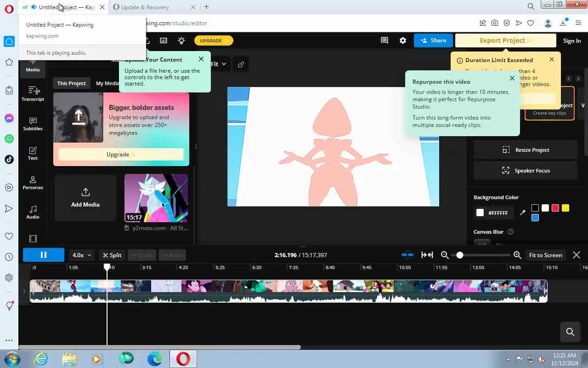Open Opera easy setup sliders icon

coord(578,23)
